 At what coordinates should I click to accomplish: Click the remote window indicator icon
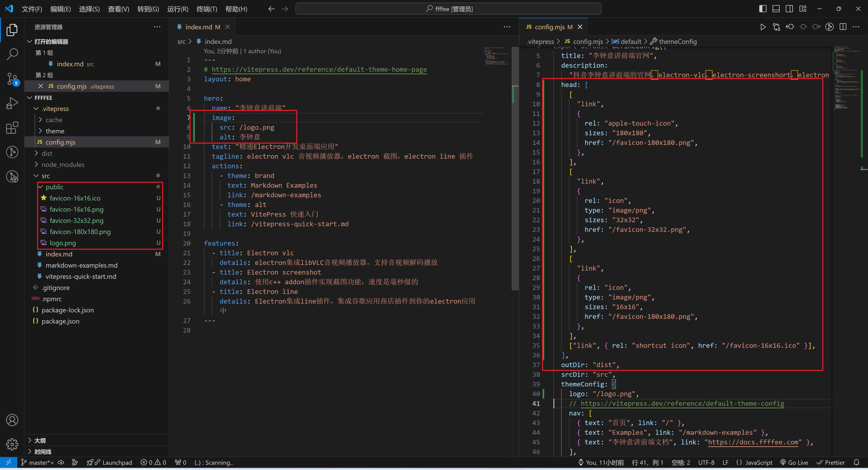8,462
